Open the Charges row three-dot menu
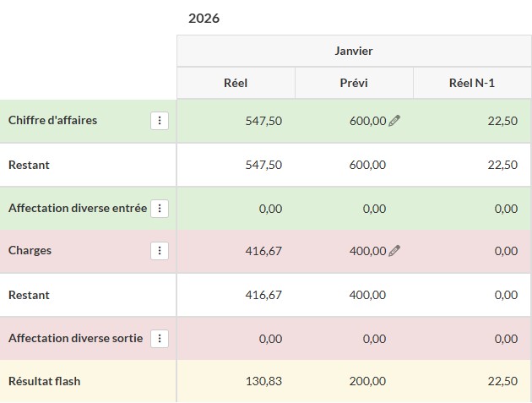This screenshot has width=532, height=403. (160, 251)
